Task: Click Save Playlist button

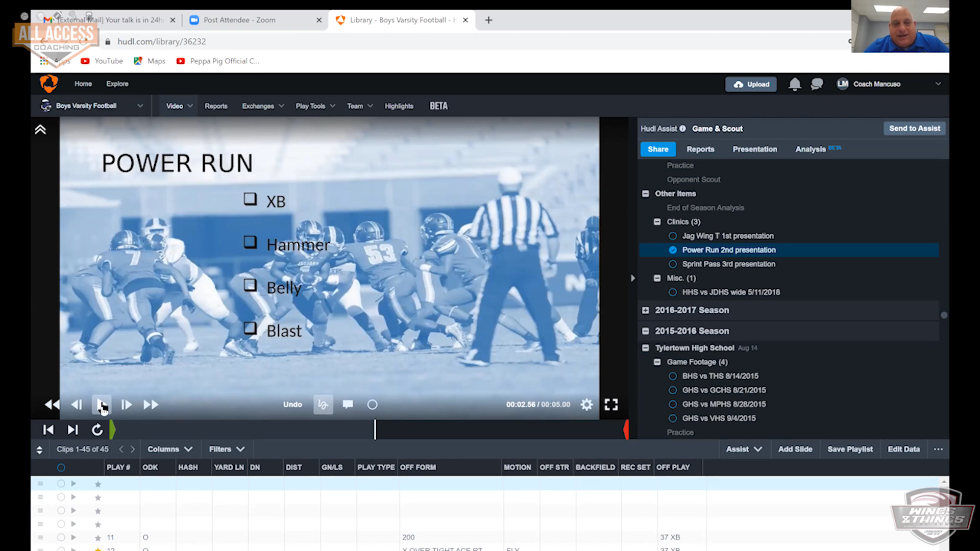Action: [850, 449]
